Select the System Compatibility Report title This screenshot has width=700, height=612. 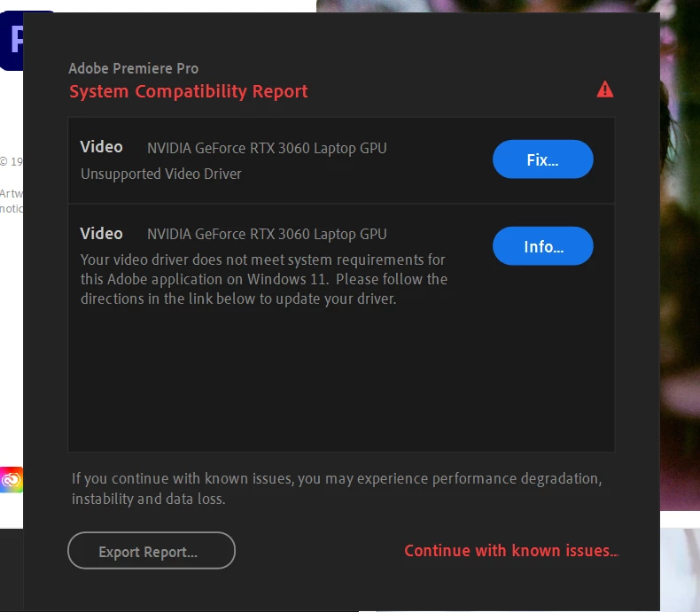[x=189, y=91]
